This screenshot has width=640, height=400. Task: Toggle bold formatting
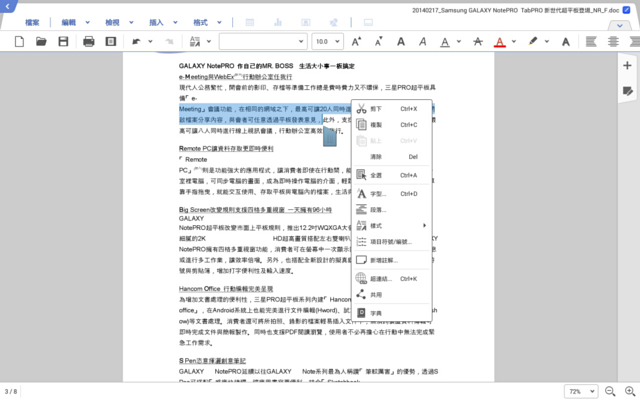[401, 42]
